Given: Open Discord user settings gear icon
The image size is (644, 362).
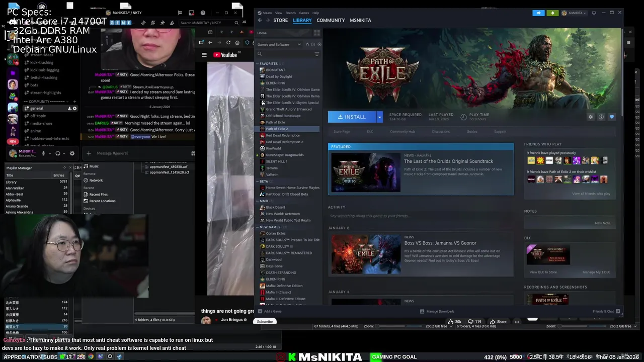Looking at the screenshot, I should 72,153.
